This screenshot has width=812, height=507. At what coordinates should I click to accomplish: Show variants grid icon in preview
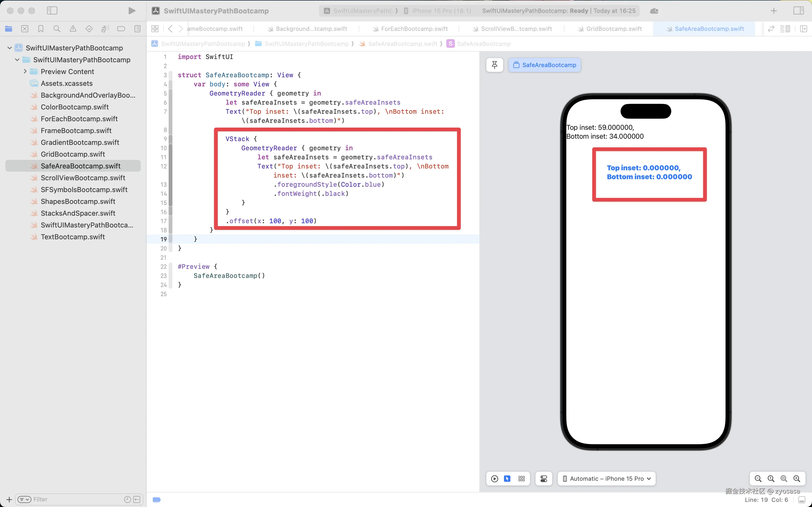point(521,479)
